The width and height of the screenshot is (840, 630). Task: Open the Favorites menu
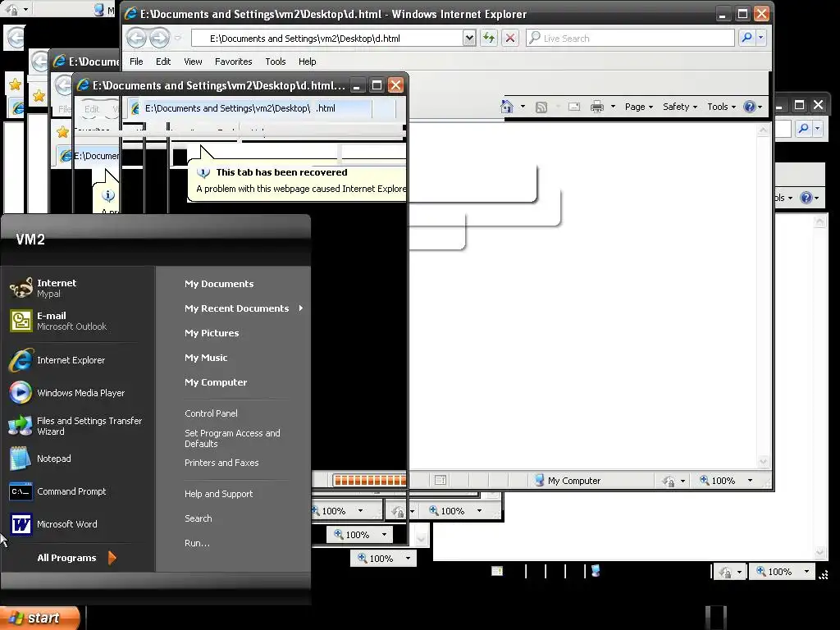pos(234,62)
